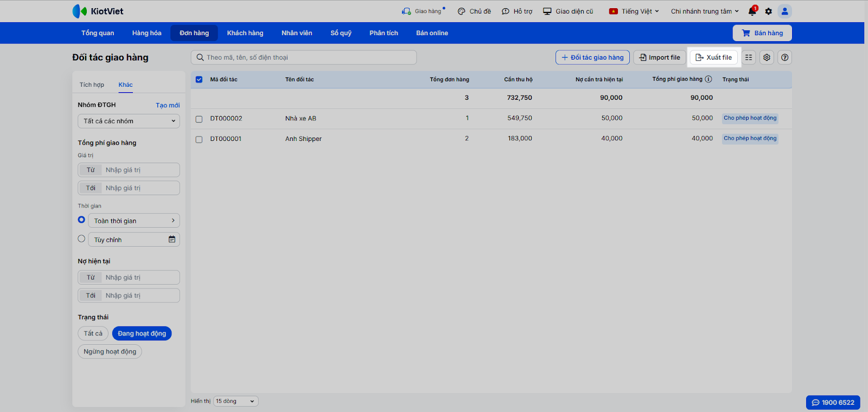Open the Giao hàng delivery icon

tap(406, 11)
